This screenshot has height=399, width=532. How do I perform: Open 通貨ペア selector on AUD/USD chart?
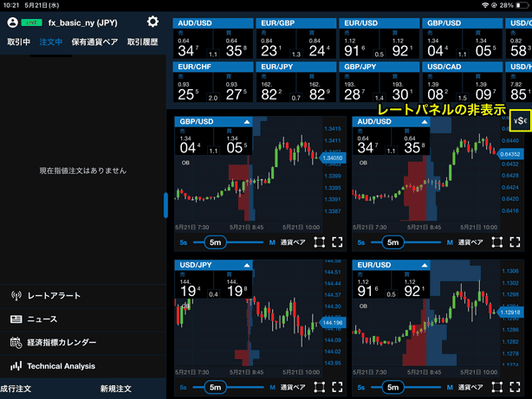(470, 242)
